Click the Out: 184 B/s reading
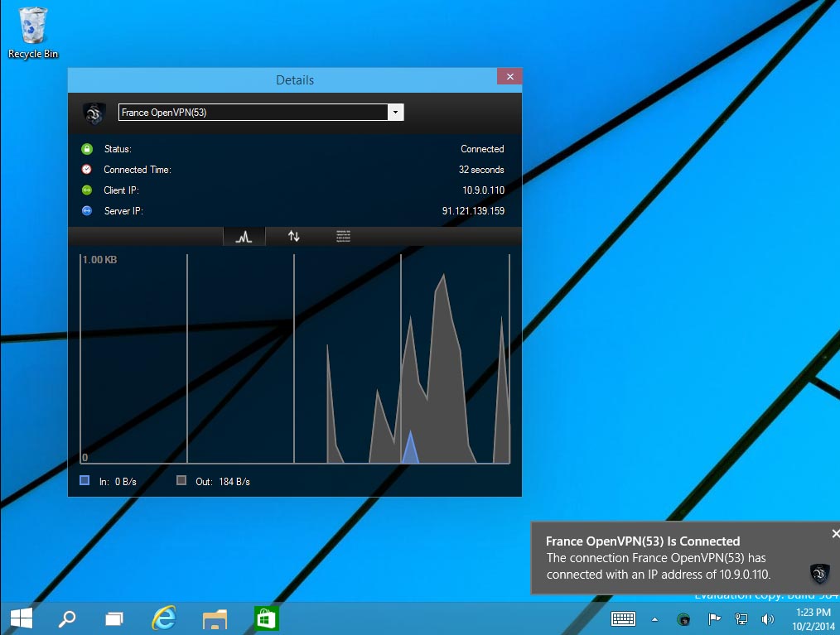Viewport: 840px width, 635px height. click(x=222, y=481)
